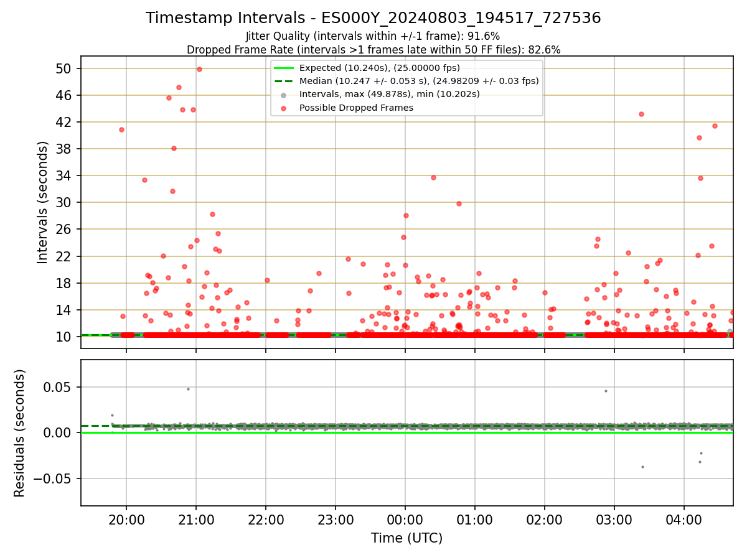Click legend entry "Possible Dropped Frames"

tap(356, 108)
